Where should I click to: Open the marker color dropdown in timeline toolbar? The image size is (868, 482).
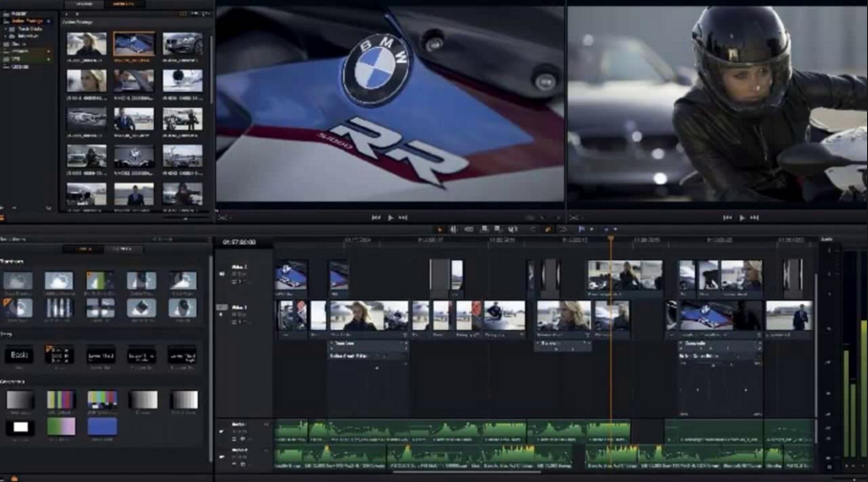(615, 229)
